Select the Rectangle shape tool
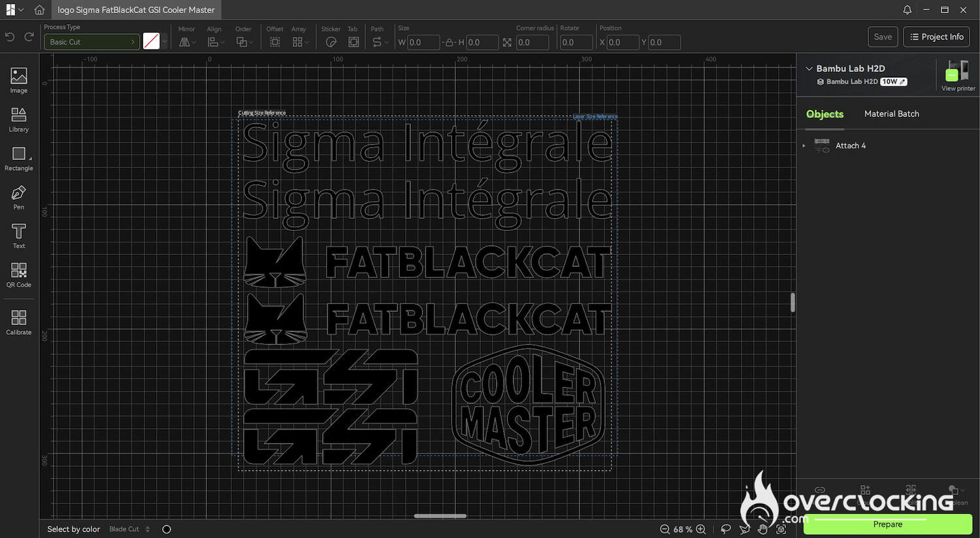Screen dimensions: 980x538 pyautogui.click(x=19, y=159)
